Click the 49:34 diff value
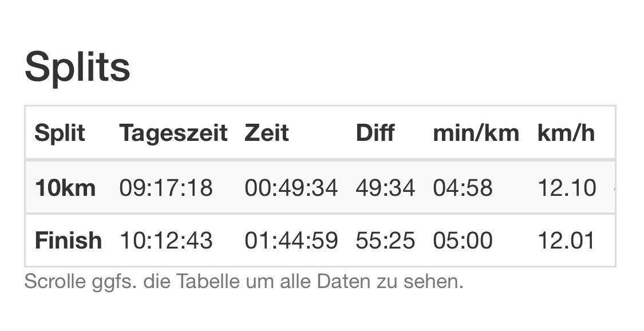 coord(385,188)
